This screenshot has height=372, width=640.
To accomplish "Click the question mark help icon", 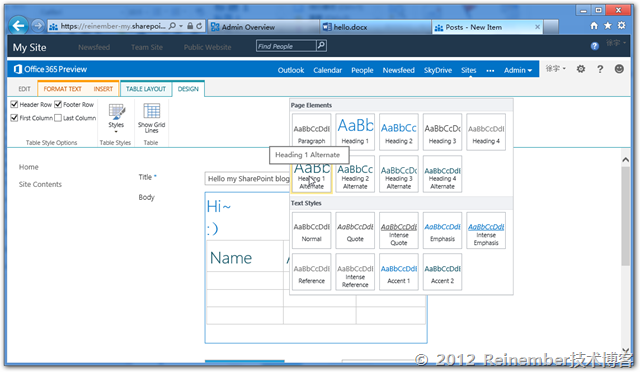I will pyautogui.click(x=600, y=69).
